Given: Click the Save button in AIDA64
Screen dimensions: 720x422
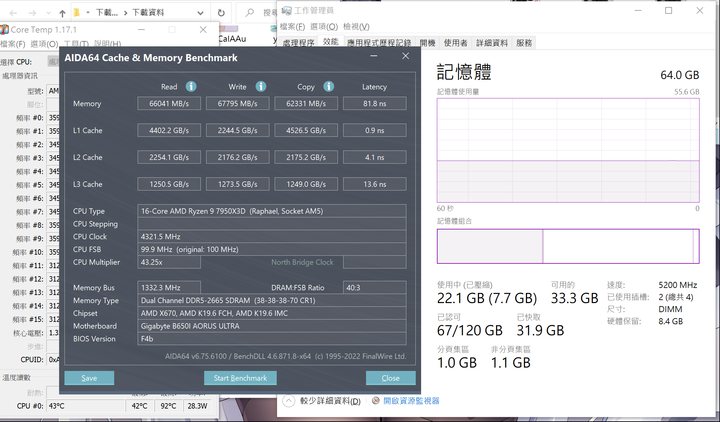Looking at the screenshot, I should 89,378.
